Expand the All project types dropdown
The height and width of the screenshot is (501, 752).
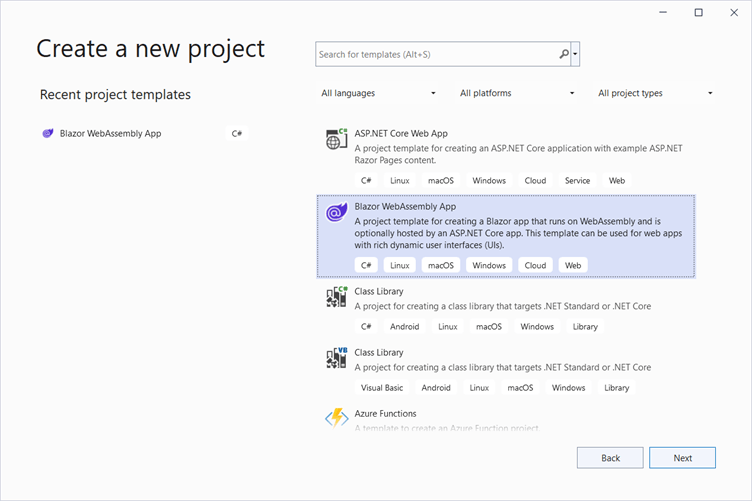point(655,93)
